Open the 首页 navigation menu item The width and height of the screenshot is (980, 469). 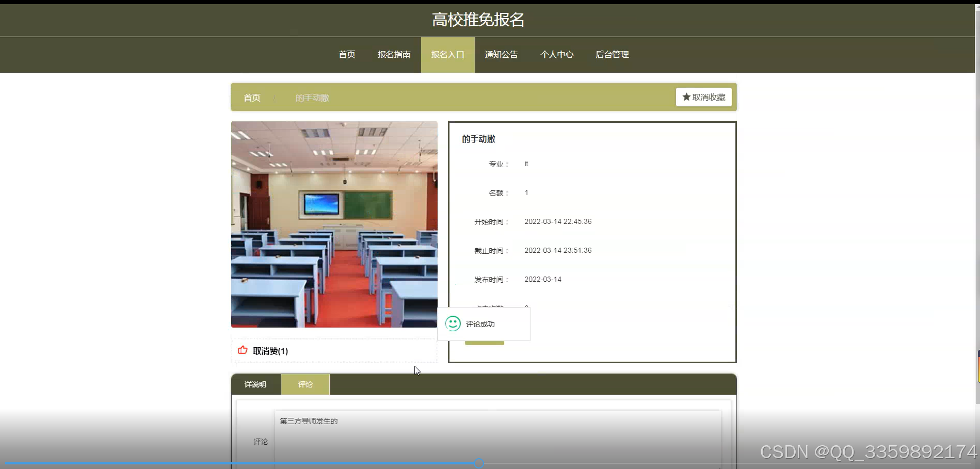(x=347, y=55)
